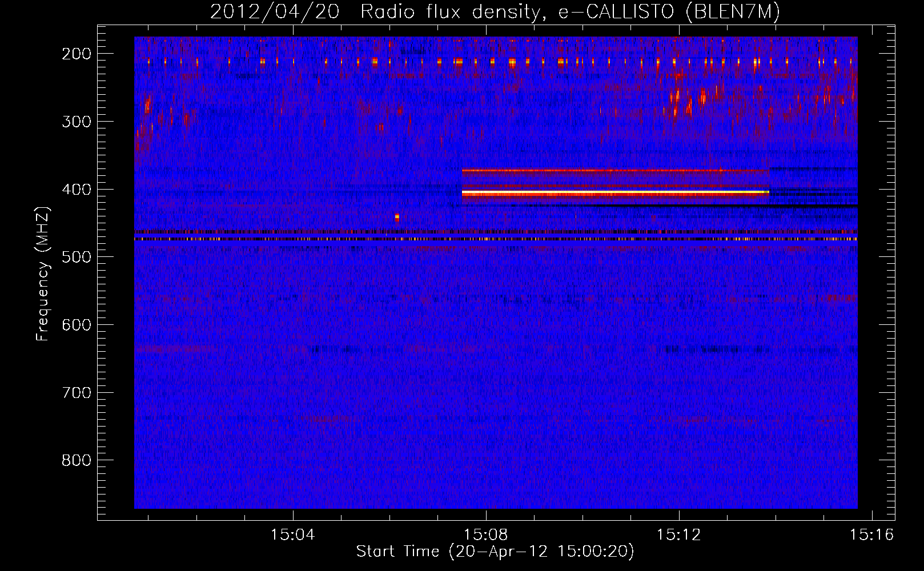Click the 700 frequency tick label
The image size is (924, 571).
click(77, 393)
